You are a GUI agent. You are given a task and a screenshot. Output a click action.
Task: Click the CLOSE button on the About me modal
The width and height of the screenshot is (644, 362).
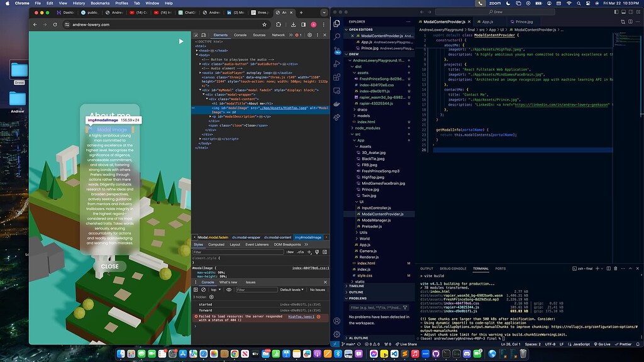click(x=109, y=266)
